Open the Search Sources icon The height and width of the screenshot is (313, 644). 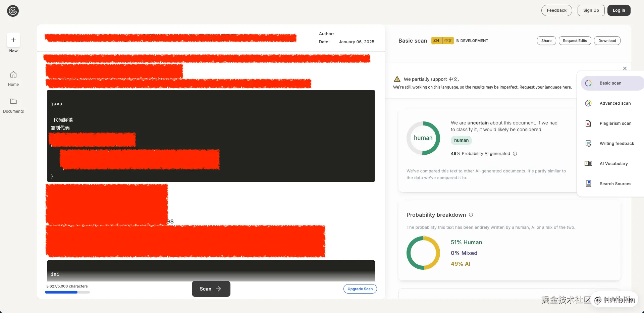[588, 184]
